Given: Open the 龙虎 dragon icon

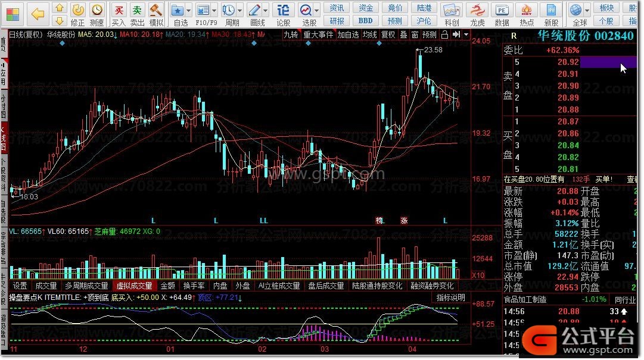Looking at the screenshot, I should pyautogui.click(x=477, y=10).
